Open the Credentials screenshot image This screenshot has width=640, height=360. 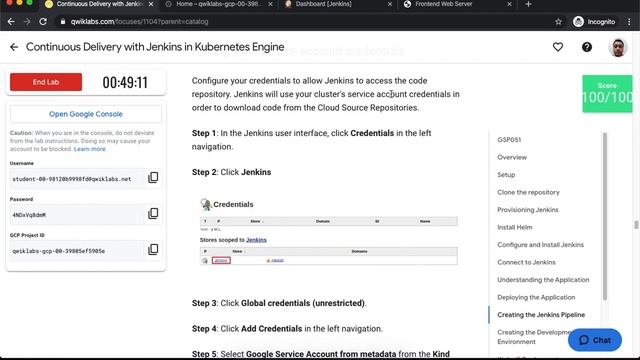point(329,231)
